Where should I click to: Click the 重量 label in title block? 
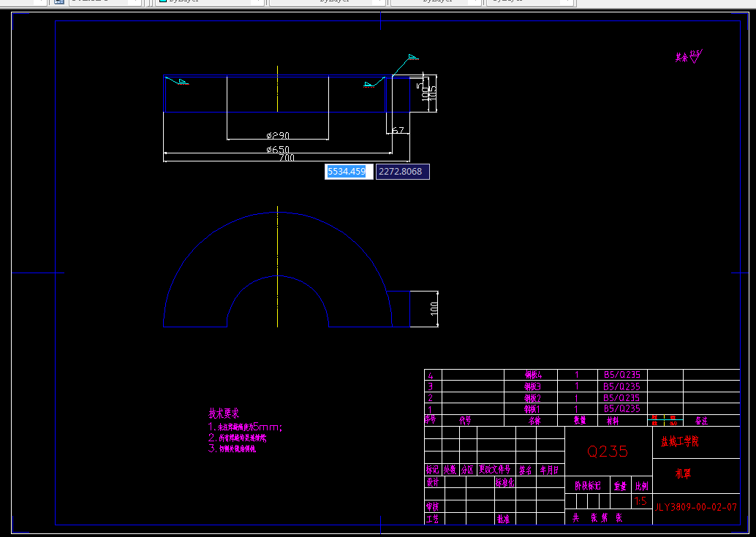pyautogui.click(x=620, y=487)
